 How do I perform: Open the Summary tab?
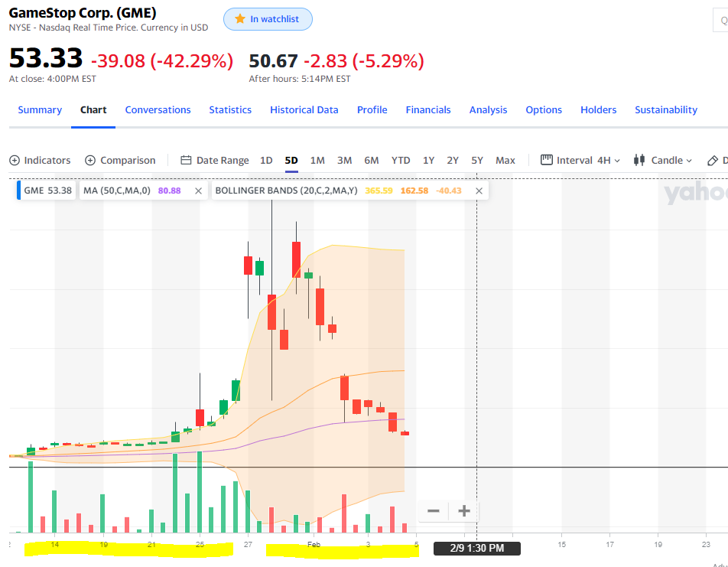40,109
